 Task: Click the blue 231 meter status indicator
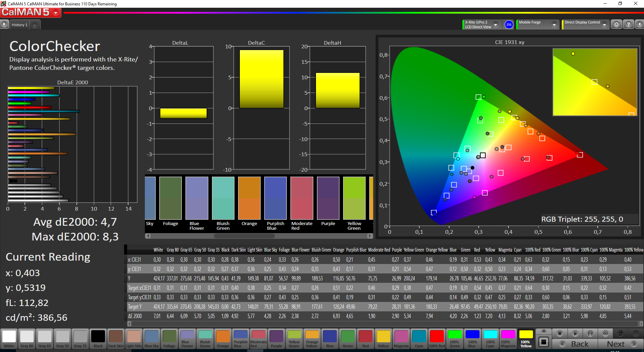pyautogui.click(x=509, y=25)
